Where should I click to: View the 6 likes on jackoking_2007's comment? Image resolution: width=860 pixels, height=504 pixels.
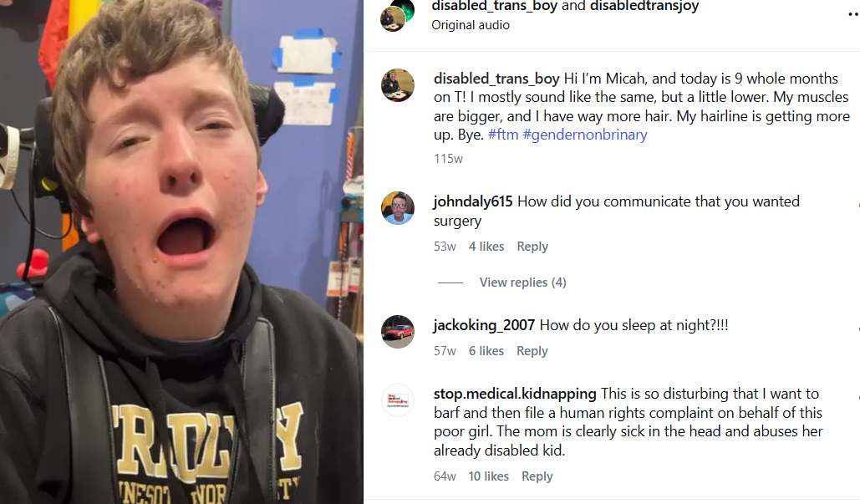[486, 351]
